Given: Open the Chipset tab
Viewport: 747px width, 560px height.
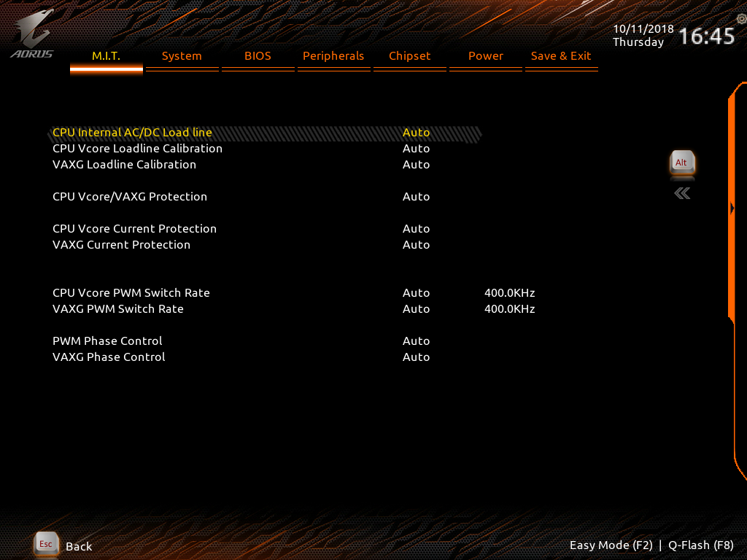Looking at the screenshot, I should click(410, 56).
